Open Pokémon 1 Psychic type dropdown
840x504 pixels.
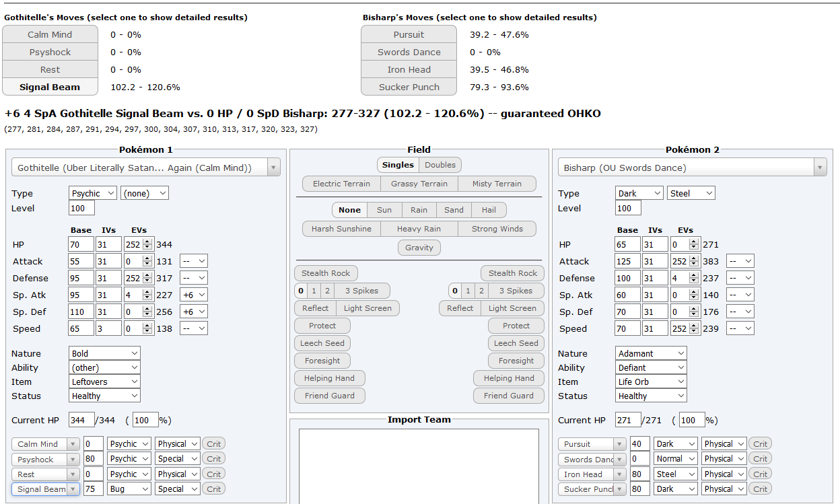(x=93, y=193)
